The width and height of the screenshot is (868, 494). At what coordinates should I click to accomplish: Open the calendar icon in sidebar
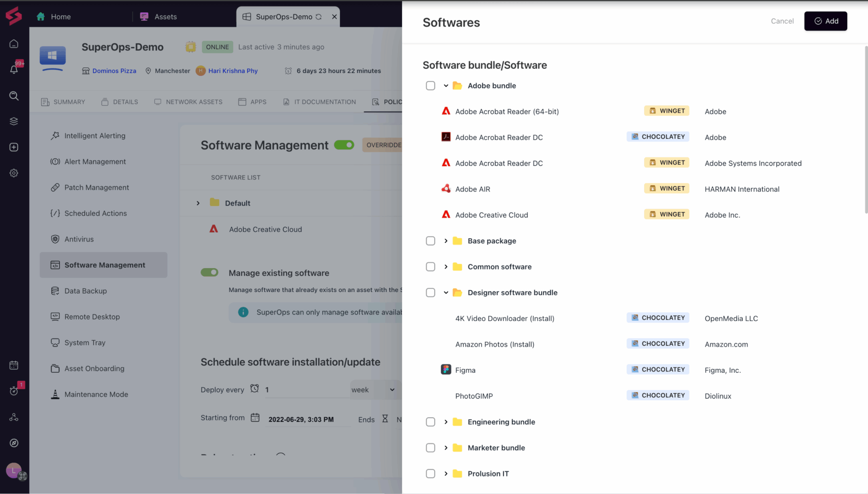[14, 365]
